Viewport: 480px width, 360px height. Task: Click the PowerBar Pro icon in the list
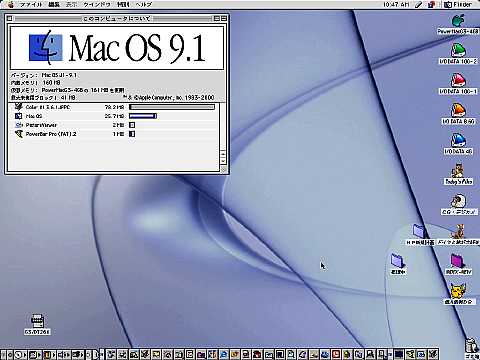point(19,134)
